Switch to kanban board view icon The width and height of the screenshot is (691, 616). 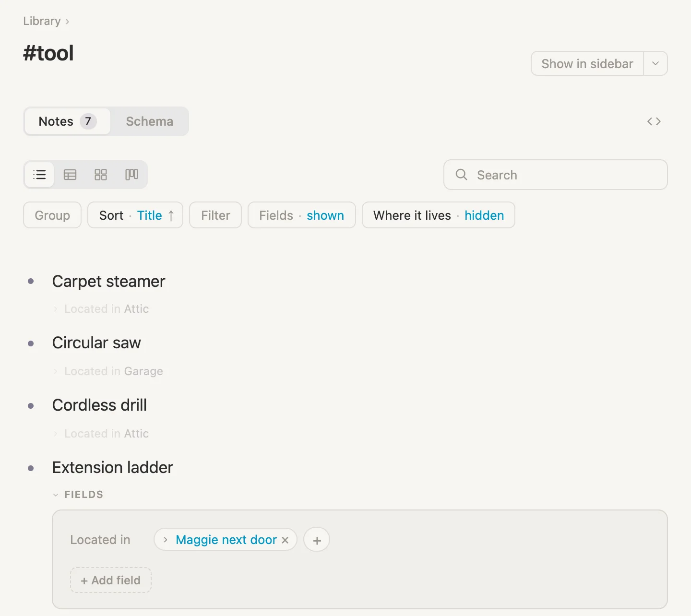point(131,175)
